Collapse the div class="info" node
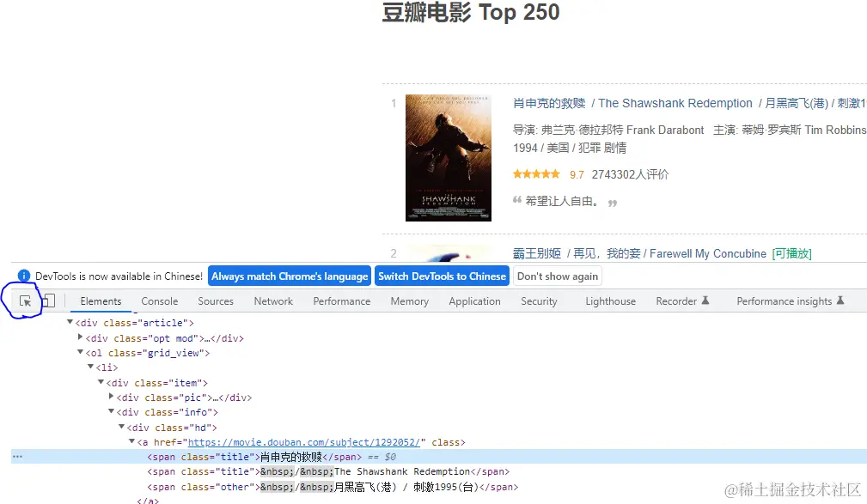This screenshot has height=504, width=867. click(x=111, y=411)
